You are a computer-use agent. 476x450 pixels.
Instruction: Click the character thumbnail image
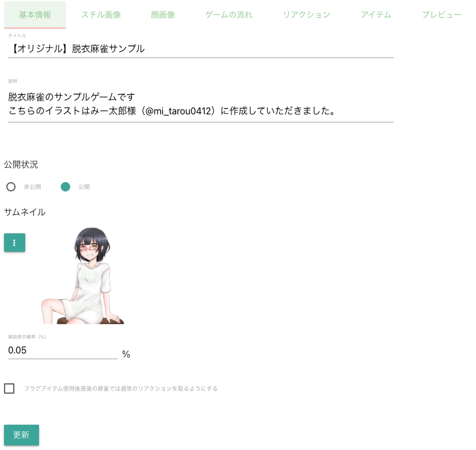83,276
